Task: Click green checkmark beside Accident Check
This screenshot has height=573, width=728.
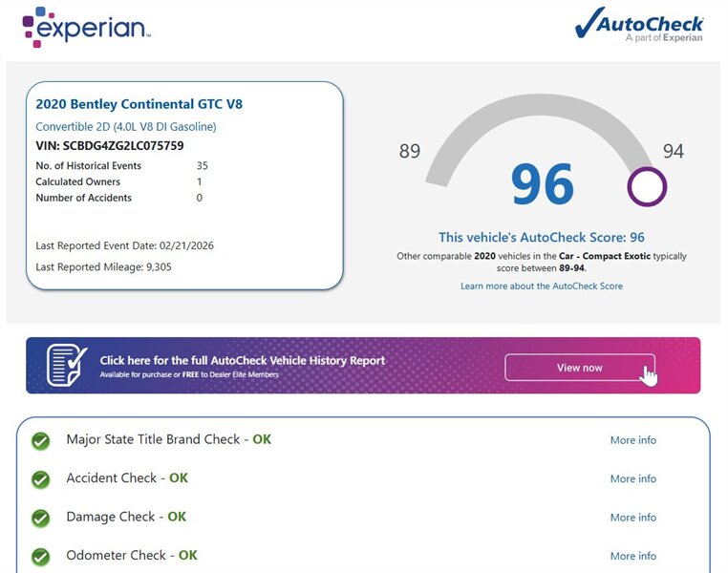Action: [x=41, y=479]
